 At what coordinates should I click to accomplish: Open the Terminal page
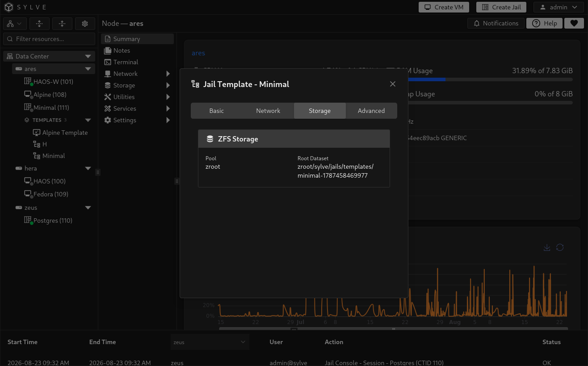(137, 62)
